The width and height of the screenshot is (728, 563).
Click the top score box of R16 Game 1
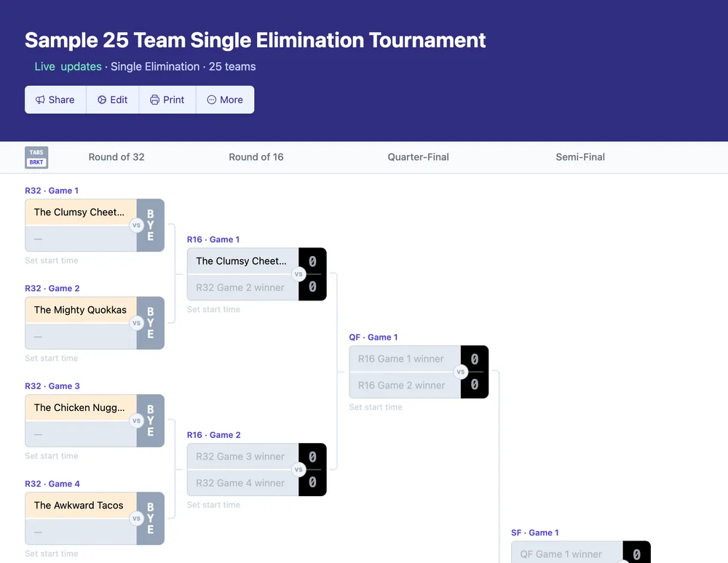(312, 260)
